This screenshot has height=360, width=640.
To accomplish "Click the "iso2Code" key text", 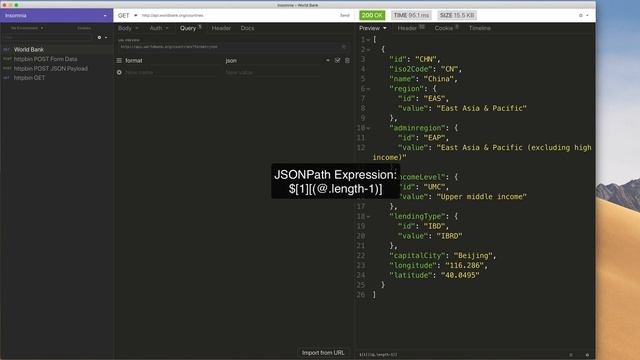I will [411, 69].
